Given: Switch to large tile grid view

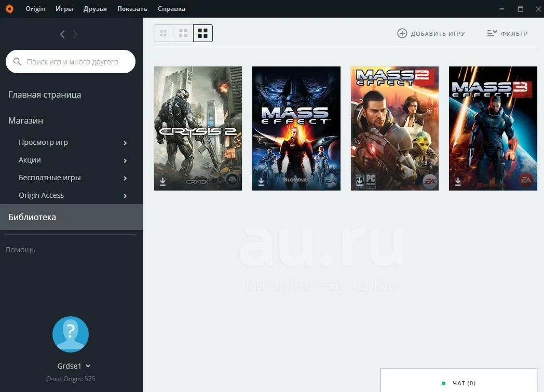Looking at the screenshot, I should coord(203,33).
